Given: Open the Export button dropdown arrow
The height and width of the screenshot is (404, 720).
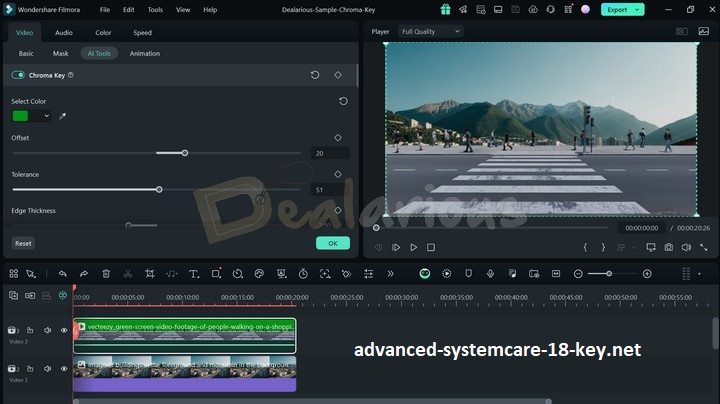Looking at the screenshot, I should click(x=638, y=9).
